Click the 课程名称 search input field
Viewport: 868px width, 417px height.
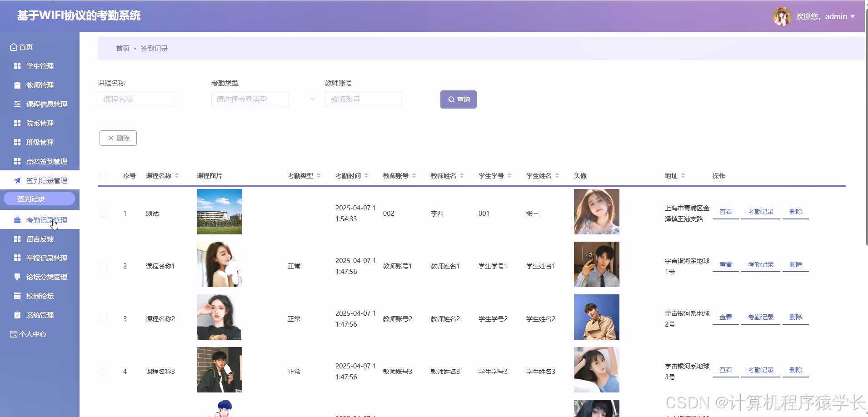[x=136, y=99]
